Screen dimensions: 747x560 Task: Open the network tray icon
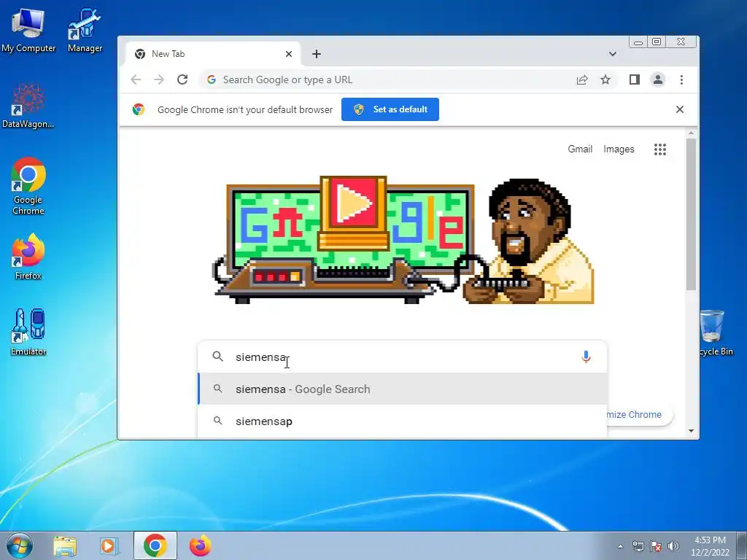point(638,546)
